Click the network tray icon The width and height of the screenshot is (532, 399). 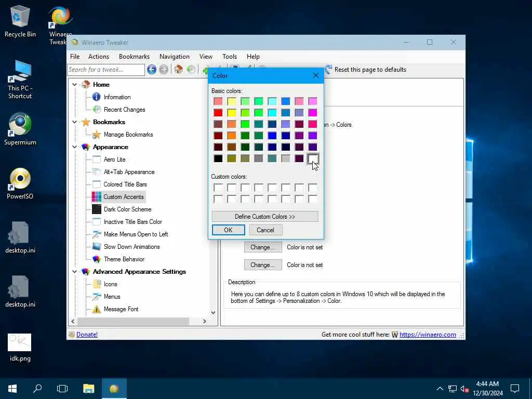coord(453,389)
